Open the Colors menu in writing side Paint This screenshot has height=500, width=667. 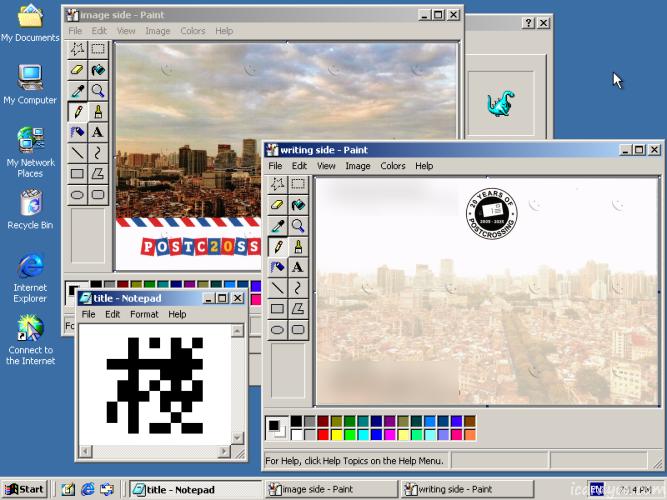(x=393, y=166)
